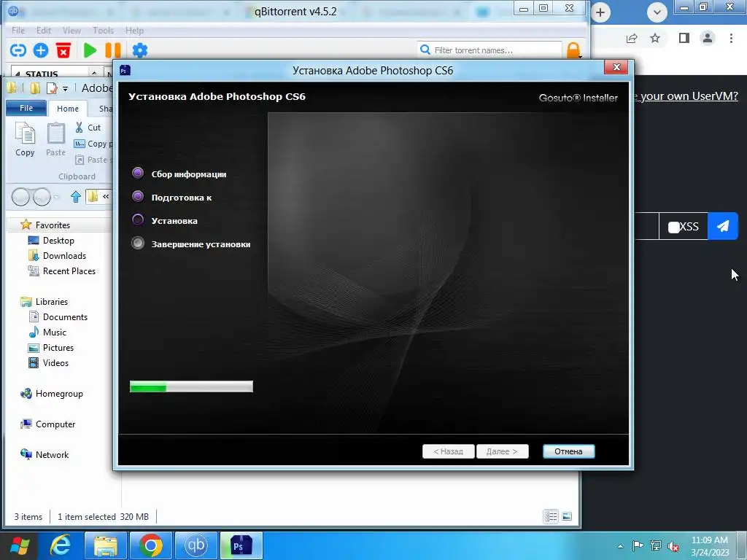Click the qBittorrent link/magnet icon in toolbar
Image resolution: width=747 pixels, height=560 pixels.
[18, 50]
